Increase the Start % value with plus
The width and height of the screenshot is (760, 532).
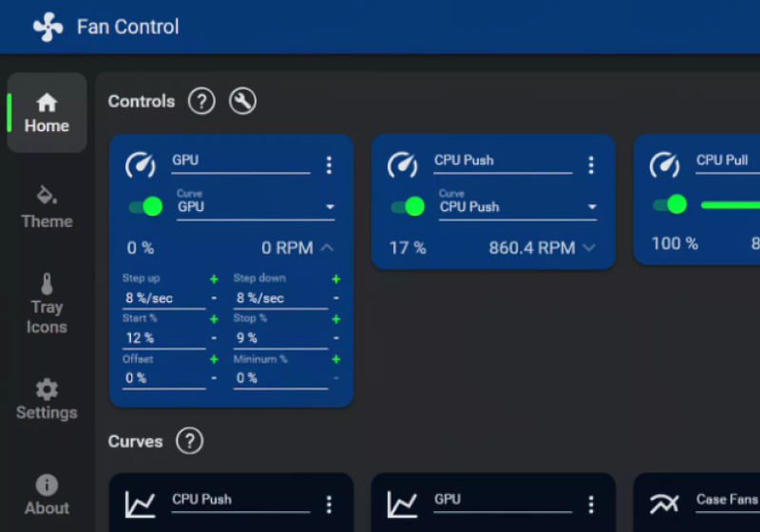pos(214,319)
